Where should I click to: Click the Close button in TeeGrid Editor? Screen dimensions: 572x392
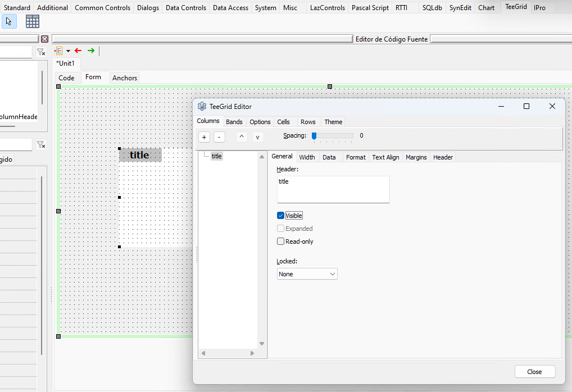(x=534, y=372)
